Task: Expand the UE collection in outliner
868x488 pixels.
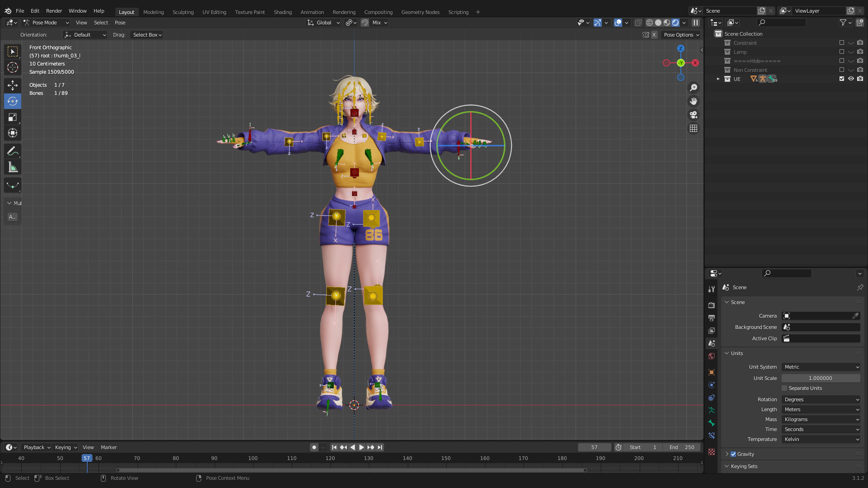Action: click(x=718, y=79)
